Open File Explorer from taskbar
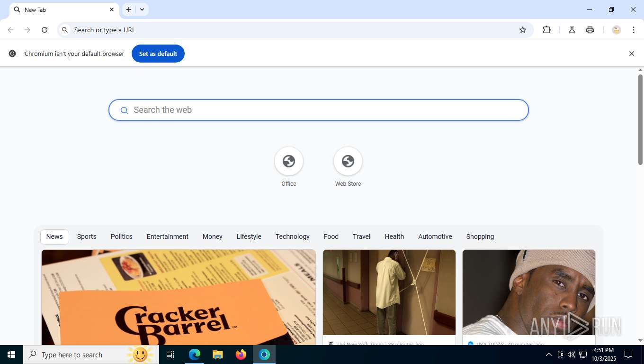Image resolution: width=644 pixels, height=364 pixels. point(218,355)
